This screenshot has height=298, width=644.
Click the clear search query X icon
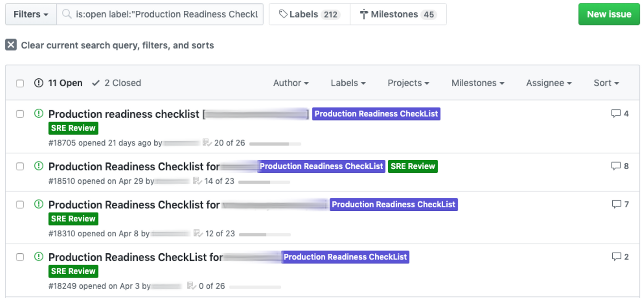click(x=11, y=45)
